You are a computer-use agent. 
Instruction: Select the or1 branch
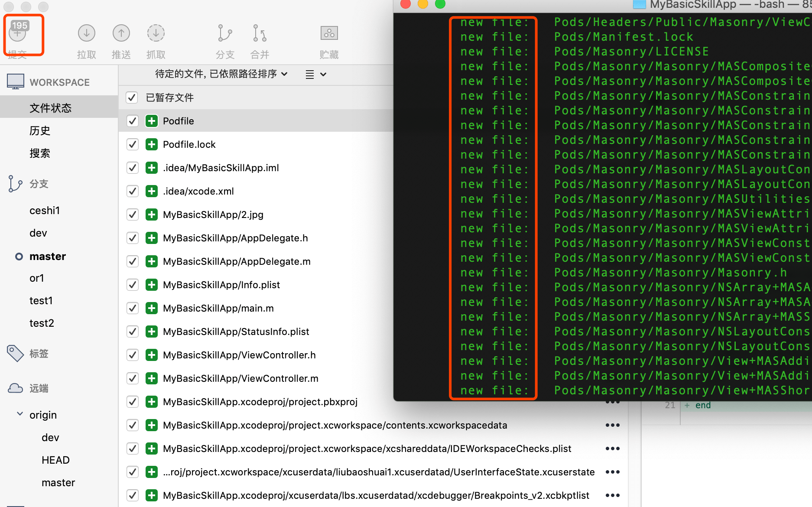pos(37,278)
